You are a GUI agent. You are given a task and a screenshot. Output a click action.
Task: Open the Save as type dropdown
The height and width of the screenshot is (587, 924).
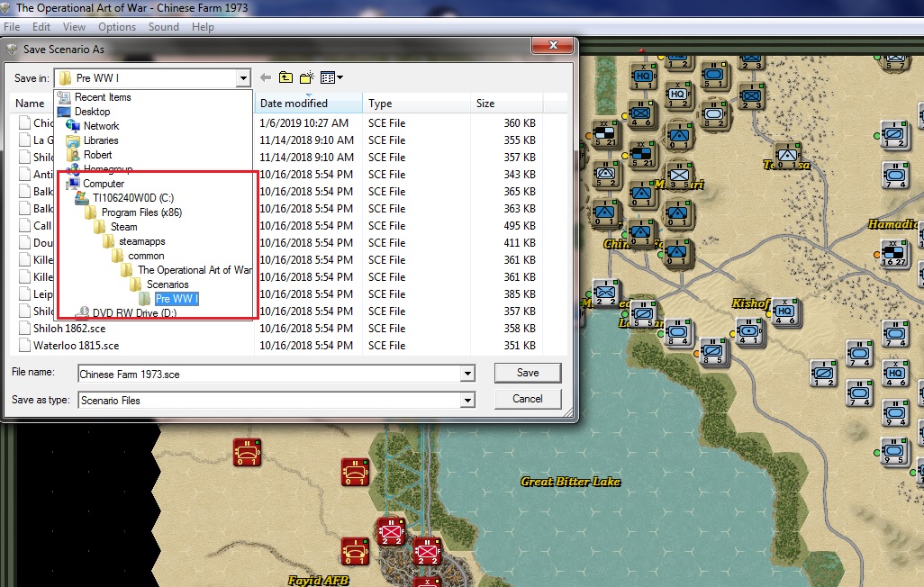click(467, 400)
